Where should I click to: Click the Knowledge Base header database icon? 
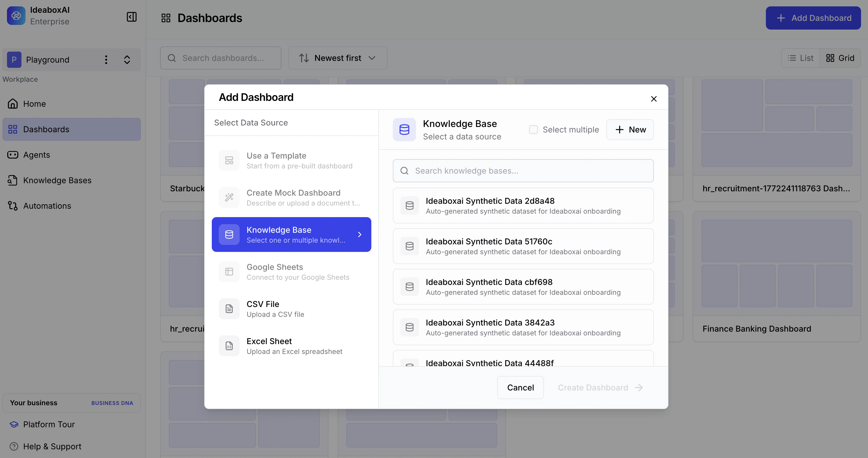(x=404, y=130)
